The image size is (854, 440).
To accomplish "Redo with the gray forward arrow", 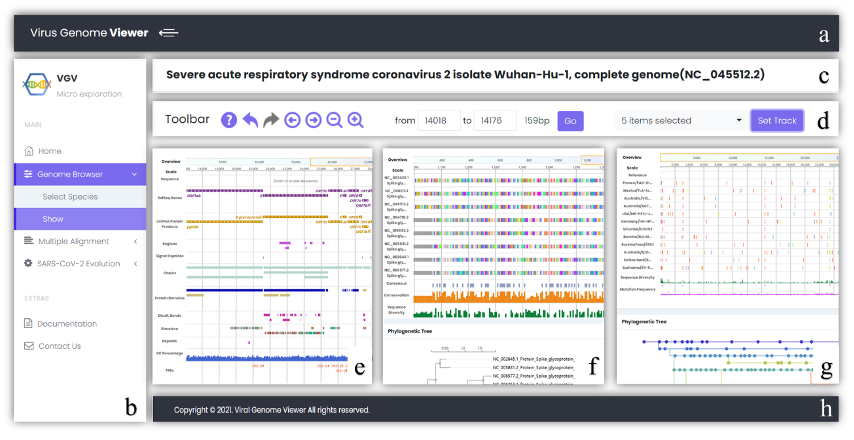I will click(x=271, y=120).
